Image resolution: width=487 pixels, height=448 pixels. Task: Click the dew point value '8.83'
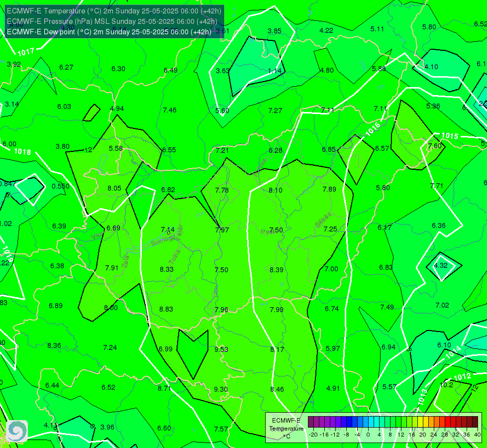(166, 309)
